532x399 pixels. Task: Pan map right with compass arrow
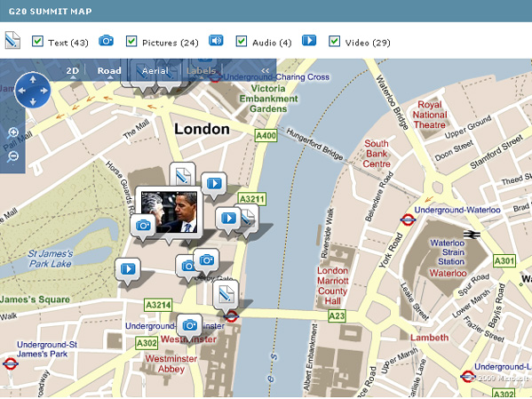(44, 91)
